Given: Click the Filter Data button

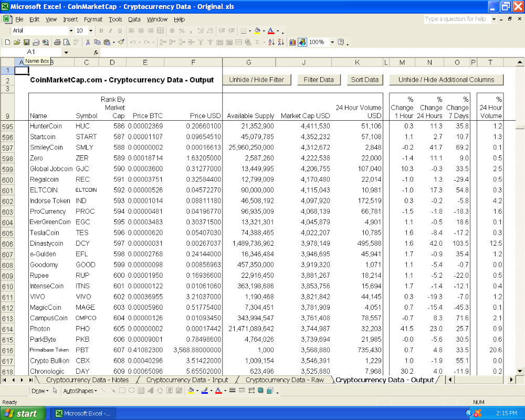Looking at the screenshot, I should click(x=319, y=80).
